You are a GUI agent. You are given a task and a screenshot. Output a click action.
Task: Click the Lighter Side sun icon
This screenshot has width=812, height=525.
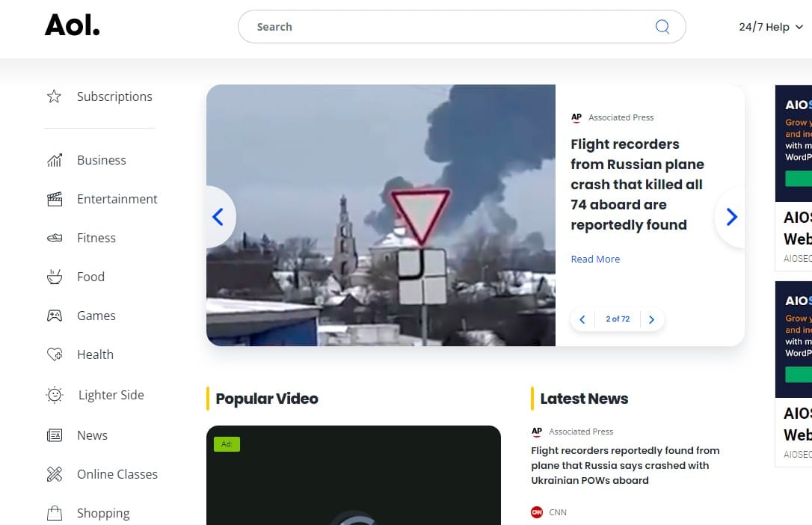pos(55,394)
